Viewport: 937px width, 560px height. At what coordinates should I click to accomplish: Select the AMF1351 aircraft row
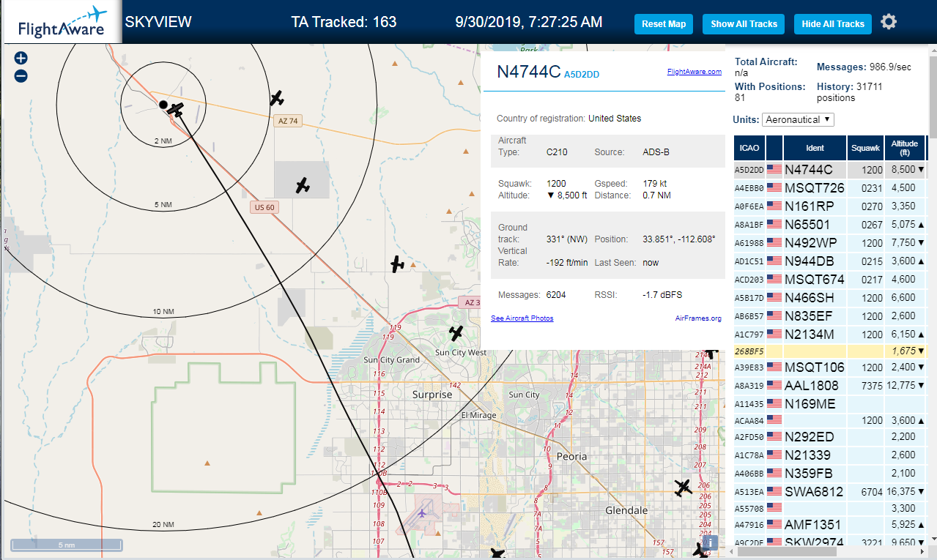pos(830,524)
